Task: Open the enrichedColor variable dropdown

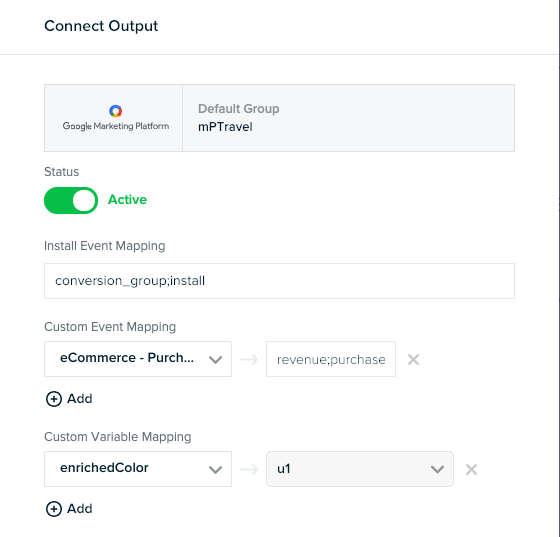Action: point(138,469)
